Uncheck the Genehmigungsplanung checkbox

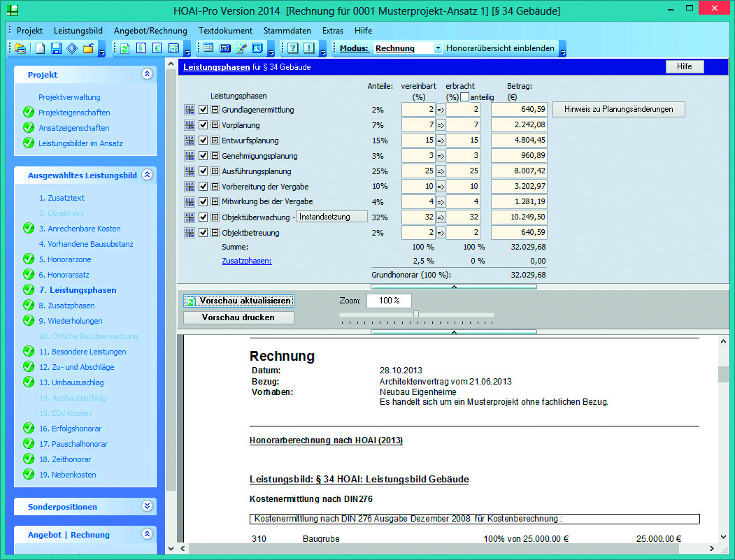pos(203,156)
